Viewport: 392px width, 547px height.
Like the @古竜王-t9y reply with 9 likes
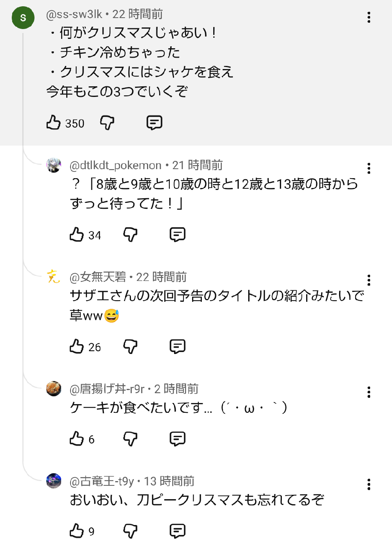click(x=77, y=531)
